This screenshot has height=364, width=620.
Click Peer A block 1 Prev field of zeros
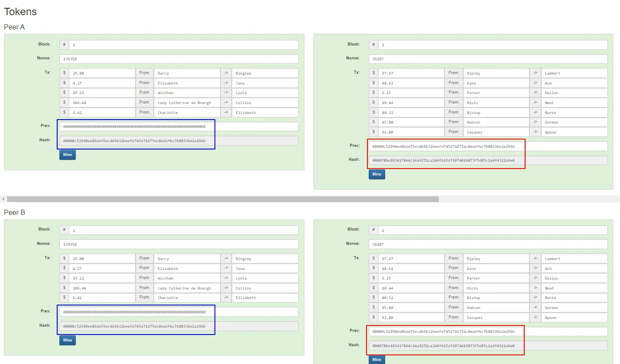179,127
